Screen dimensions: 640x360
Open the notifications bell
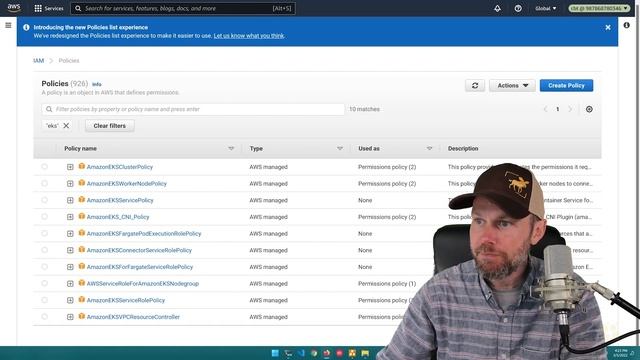[x=497, y=8]
